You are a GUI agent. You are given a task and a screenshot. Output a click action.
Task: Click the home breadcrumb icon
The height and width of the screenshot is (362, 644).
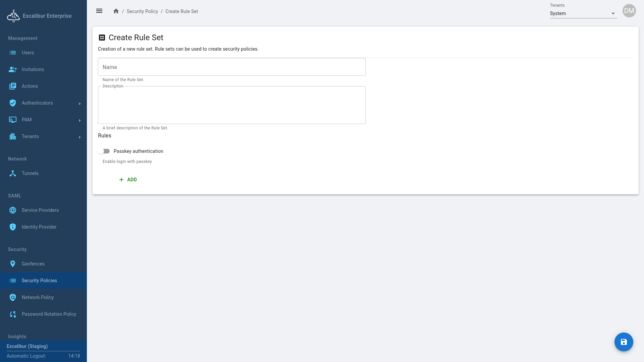coord(116,11)
